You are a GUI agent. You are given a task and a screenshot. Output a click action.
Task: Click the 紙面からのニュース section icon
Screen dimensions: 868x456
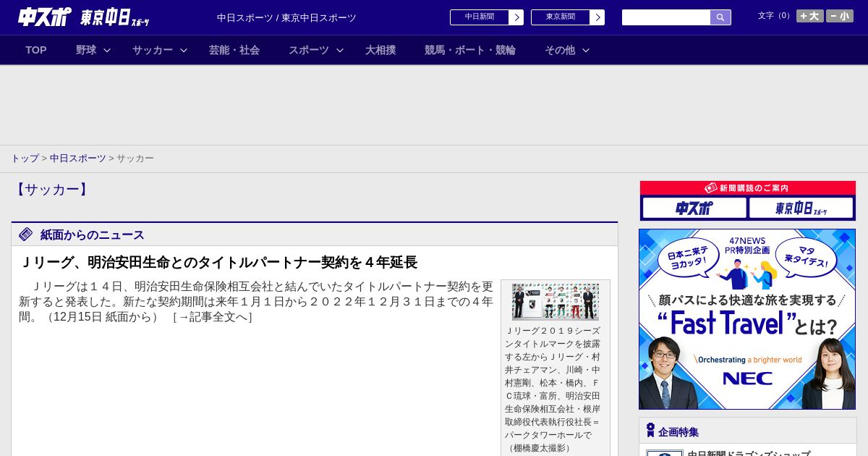26,235
